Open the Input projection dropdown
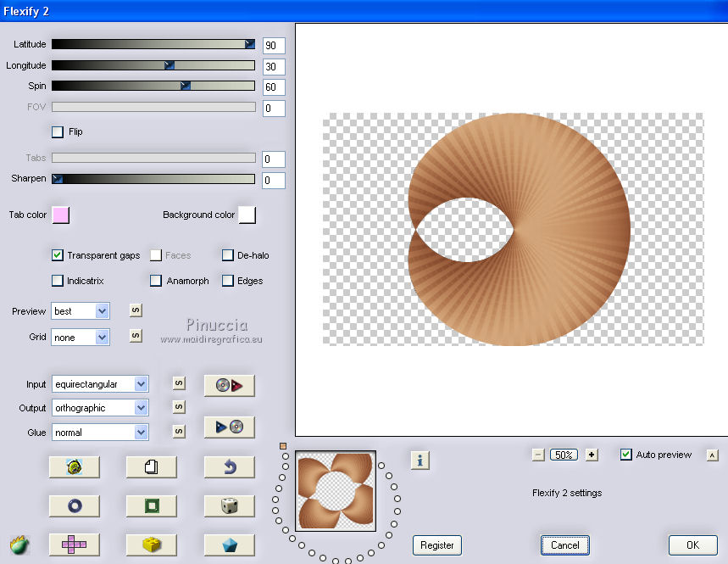This screenshot has width=728, height=564. click(x=100, y=384)
